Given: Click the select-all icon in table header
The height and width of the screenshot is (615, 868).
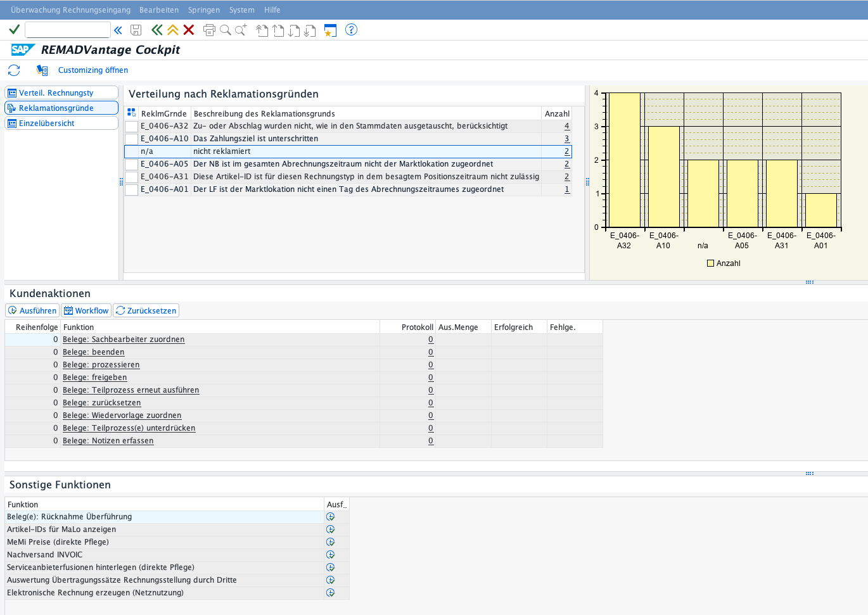Looking at the screenshot, I should coord(132,113).
